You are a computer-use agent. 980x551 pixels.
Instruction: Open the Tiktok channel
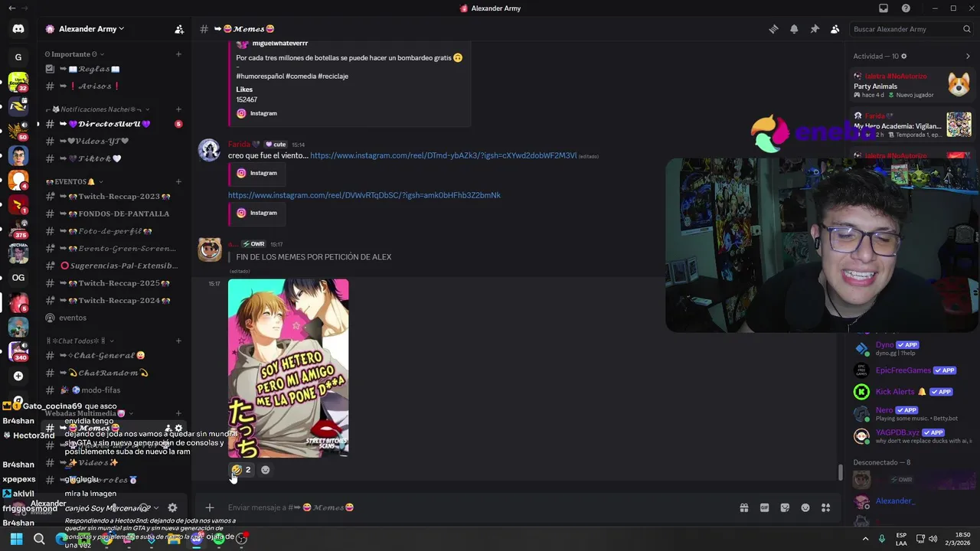(x=113, y=159)
